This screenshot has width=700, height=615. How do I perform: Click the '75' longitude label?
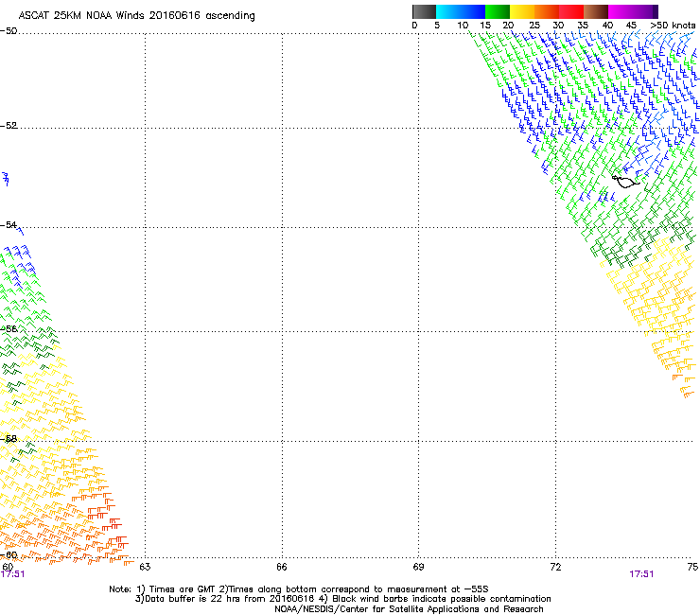click(692, 567)
